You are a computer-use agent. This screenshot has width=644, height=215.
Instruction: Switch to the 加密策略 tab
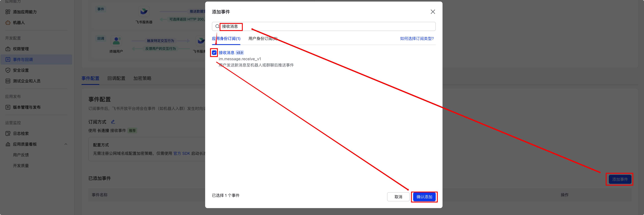click(142, 78)
